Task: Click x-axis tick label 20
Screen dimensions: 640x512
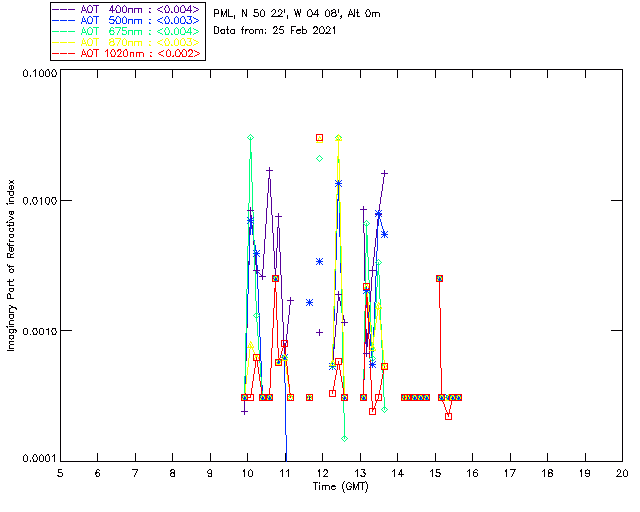Action: (x=622, y=473)
